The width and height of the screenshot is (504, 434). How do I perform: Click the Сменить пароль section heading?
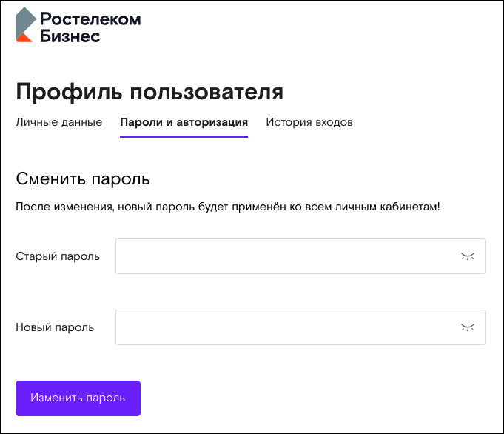83,179
